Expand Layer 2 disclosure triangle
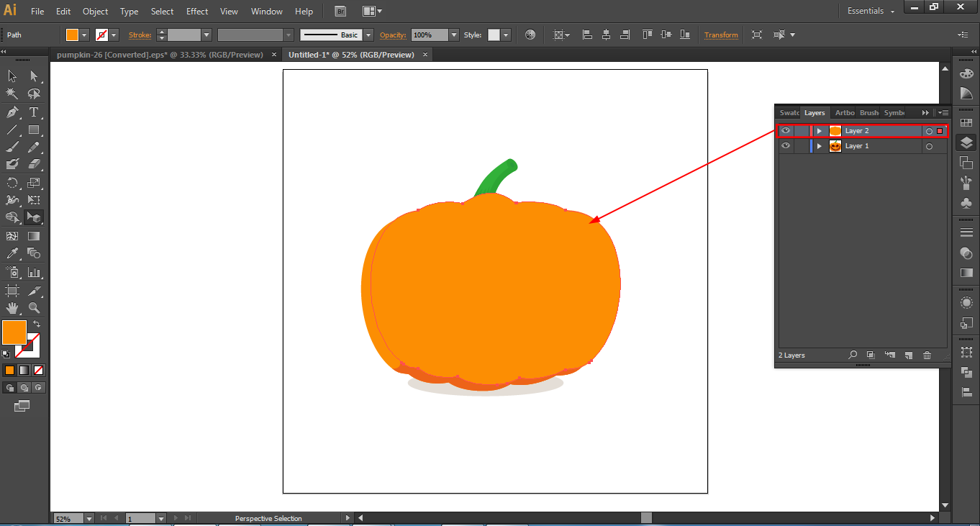Screen dimensions: 980x526 point(819,131)
